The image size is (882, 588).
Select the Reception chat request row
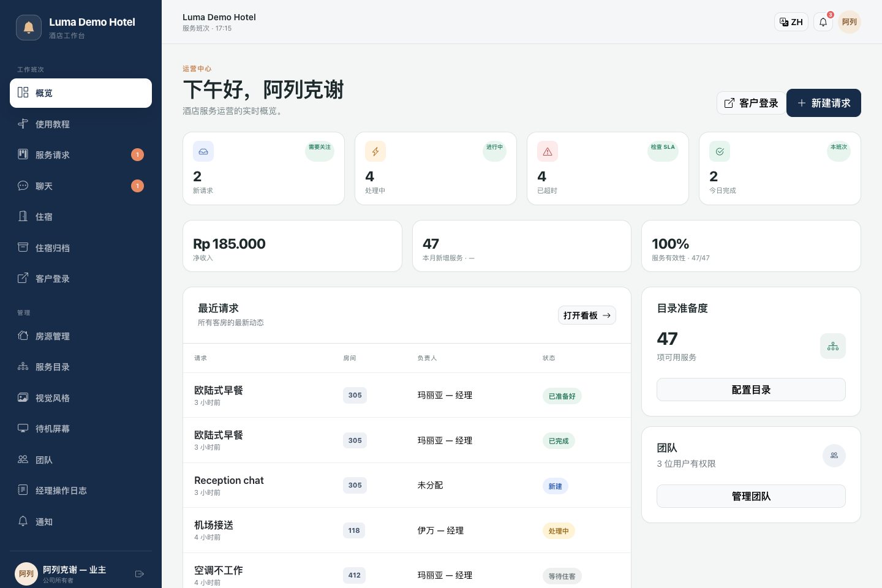pyautogui.click(x=407, y=485)
